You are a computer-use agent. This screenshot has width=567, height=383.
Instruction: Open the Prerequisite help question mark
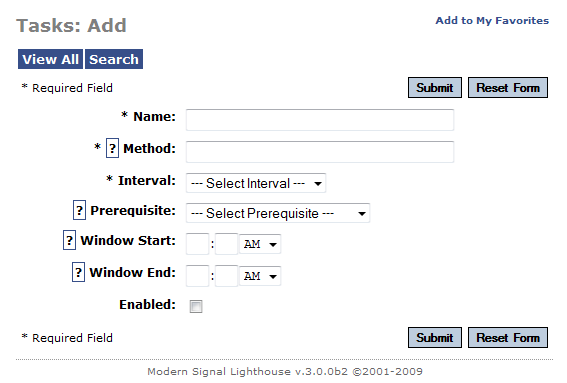click(x=80, y=210)
